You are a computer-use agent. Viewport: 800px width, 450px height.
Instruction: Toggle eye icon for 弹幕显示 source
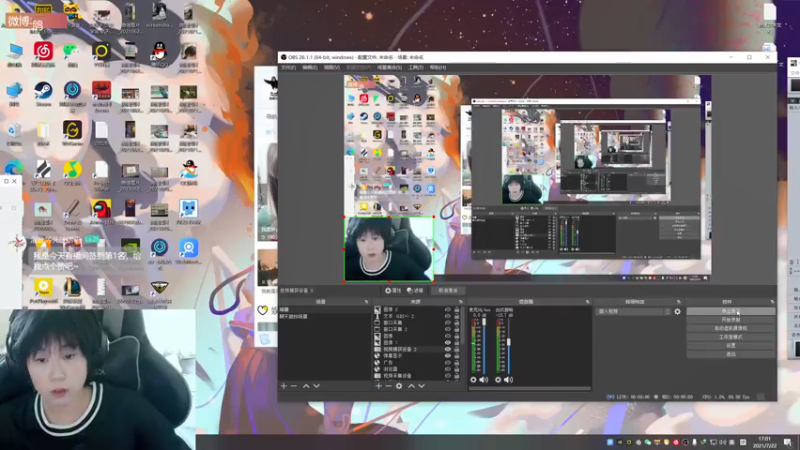pos(447,356)
